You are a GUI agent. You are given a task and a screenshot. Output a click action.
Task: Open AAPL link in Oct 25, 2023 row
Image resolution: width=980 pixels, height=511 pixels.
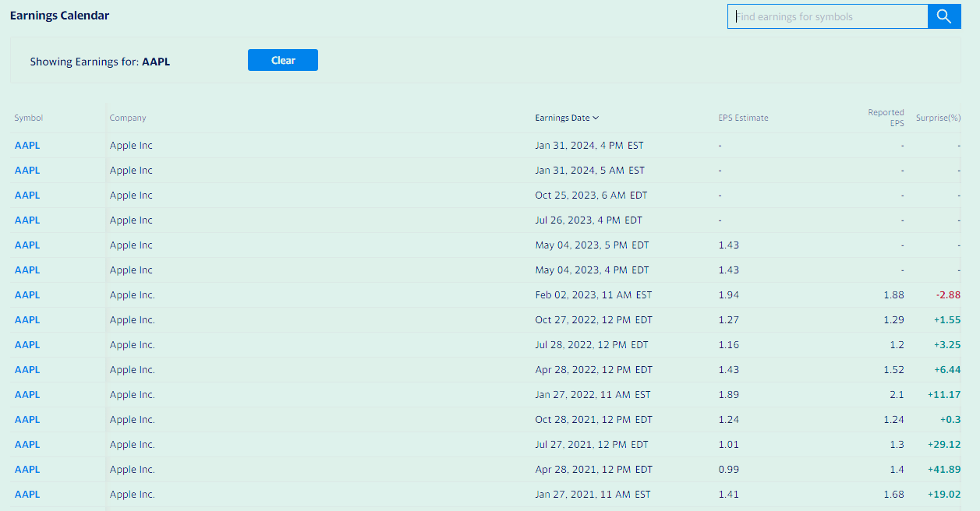click(x=27, y=196)
